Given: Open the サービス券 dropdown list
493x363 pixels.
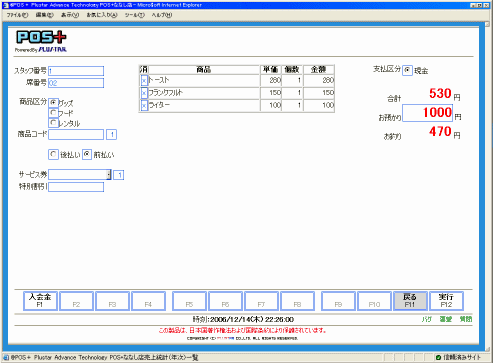Looking at the screenshot, I should click(x=109, y=175).
